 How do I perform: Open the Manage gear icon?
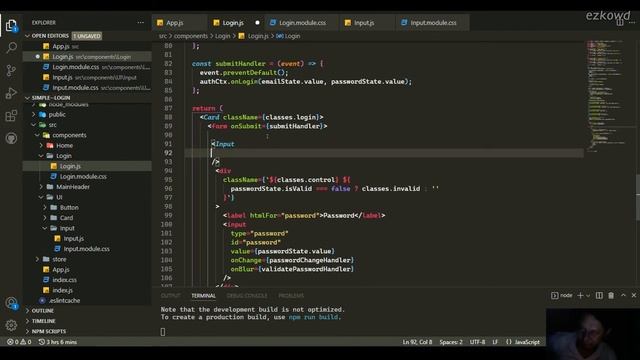click(11, 325)
